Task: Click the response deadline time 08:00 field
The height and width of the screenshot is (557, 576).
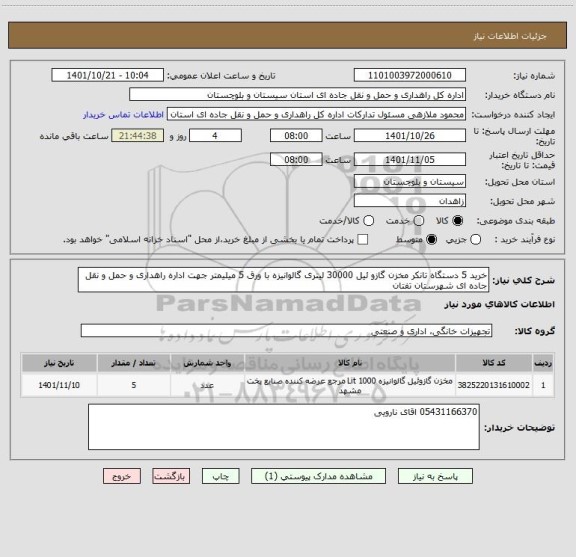Action: coord(296,136)
